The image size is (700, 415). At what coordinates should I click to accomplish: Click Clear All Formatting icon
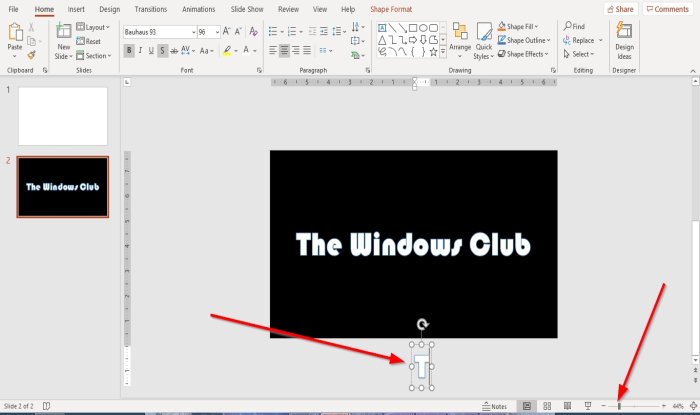pos(254,31)
